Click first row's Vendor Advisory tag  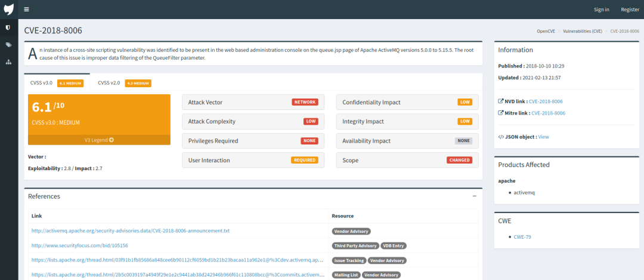click(x=351, y=231)
